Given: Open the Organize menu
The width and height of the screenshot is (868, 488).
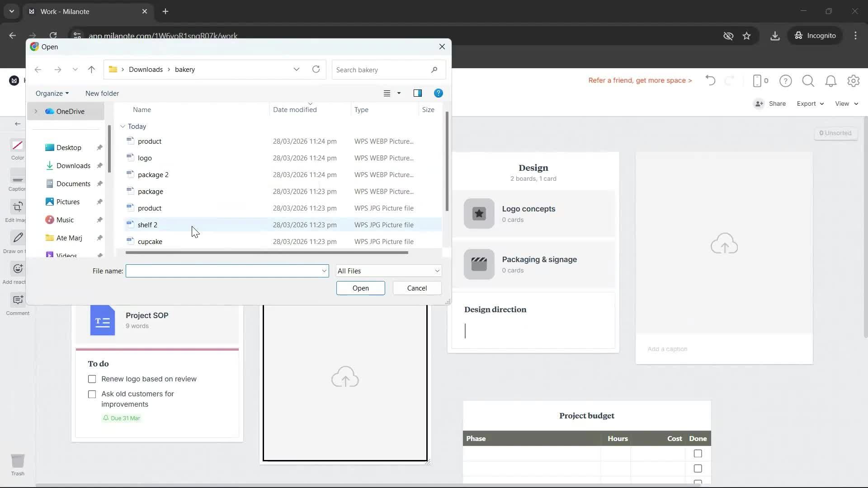Looking at the screenshot, I should tap(52, 93).
